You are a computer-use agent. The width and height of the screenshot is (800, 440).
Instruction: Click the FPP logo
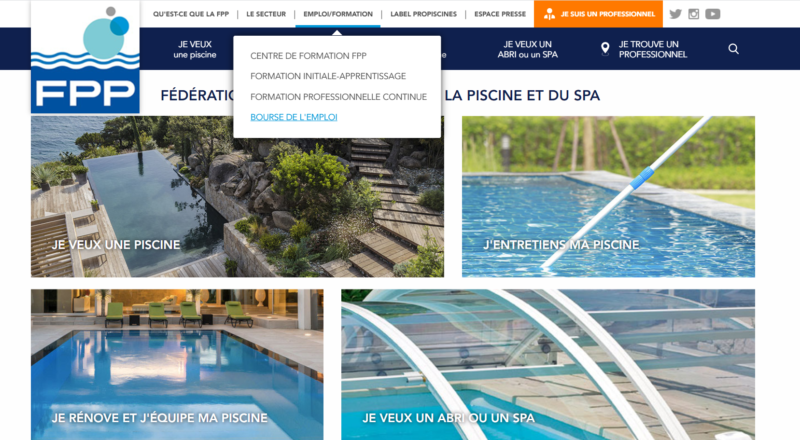coord(85,57)
